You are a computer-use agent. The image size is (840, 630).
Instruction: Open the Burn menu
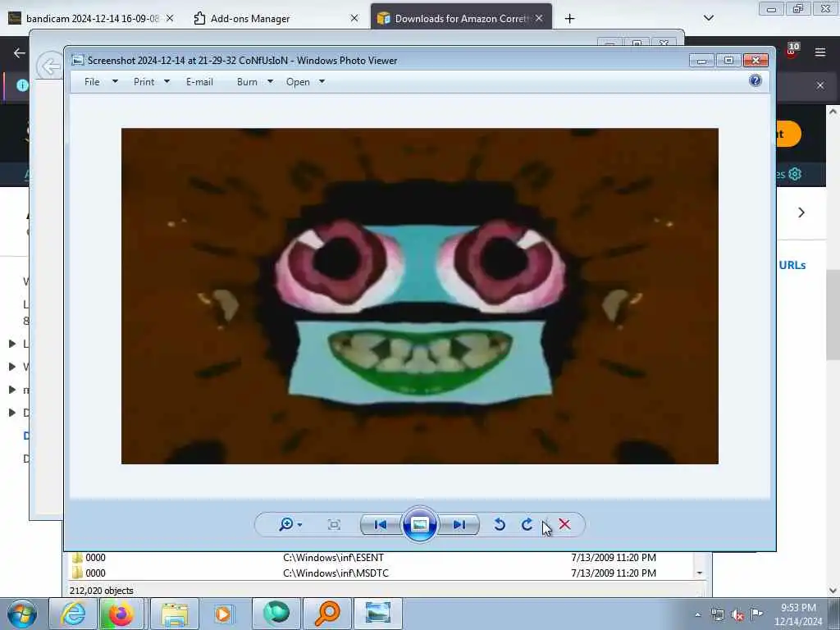point(247,82)
